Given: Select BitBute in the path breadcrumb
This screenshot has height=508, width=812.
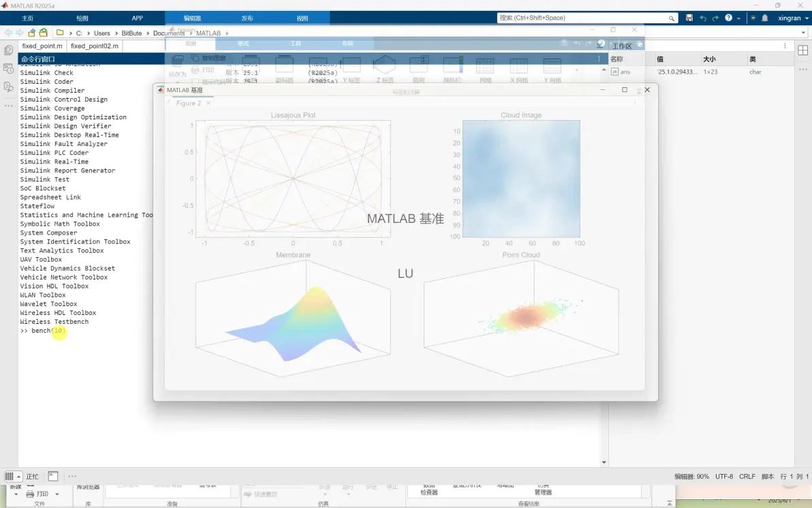Looking at the screenshot, I should [131, 33].
